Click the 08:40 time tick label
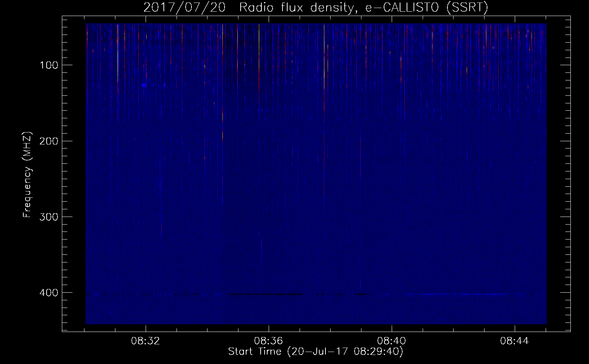The height and width of the screenshot is (364, 589). pos(392,341)
